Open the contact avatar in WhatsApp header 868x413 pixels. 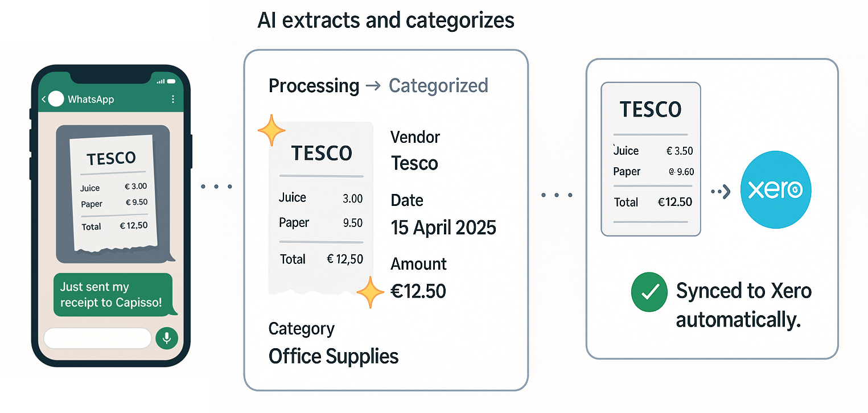coord(56,99)
